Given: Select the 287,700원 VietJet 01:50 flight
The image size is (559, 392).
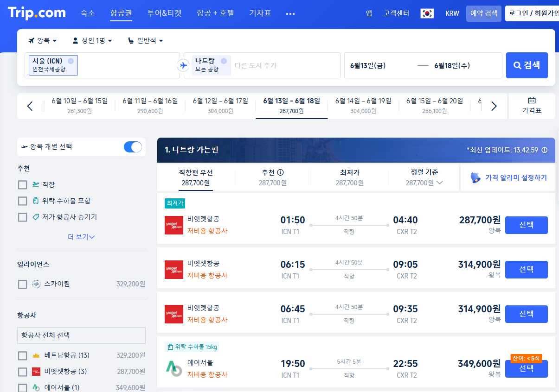Looking at the screenshot, I should 526,225.
